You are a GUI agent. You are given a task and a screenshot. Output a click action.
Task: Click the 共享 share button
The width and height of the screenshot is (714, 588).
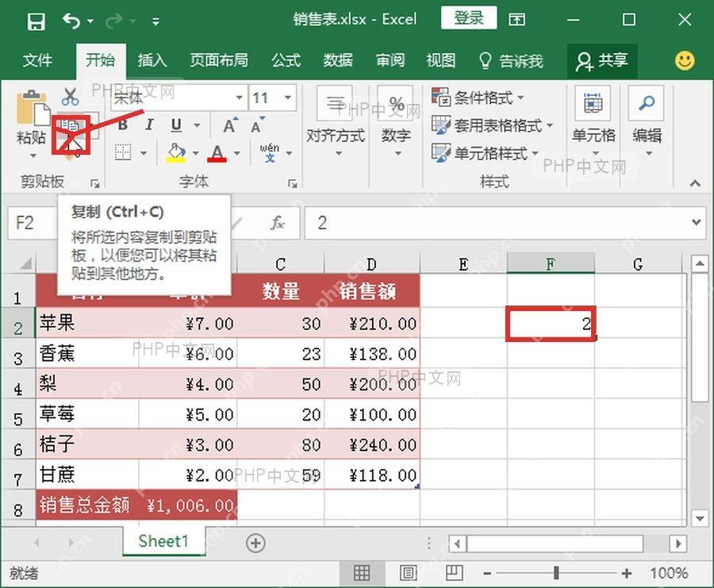click(601, 60)
